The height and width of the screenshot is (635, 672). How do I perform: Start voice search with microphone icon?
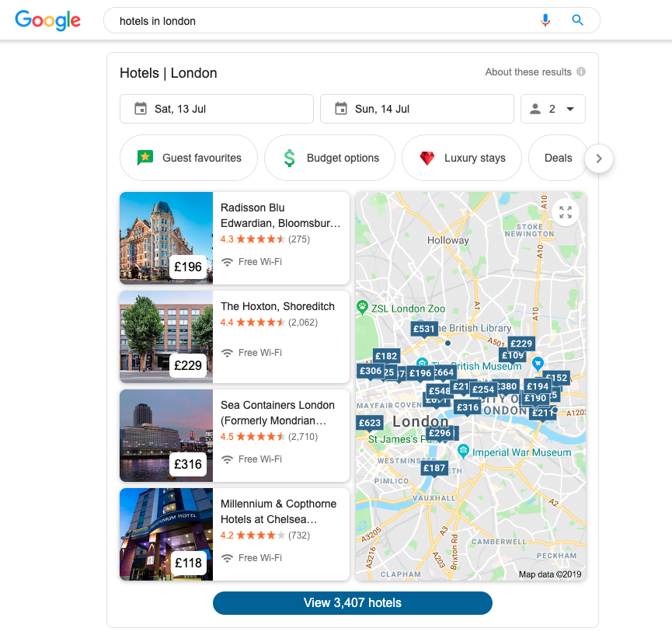click(545, 20)
